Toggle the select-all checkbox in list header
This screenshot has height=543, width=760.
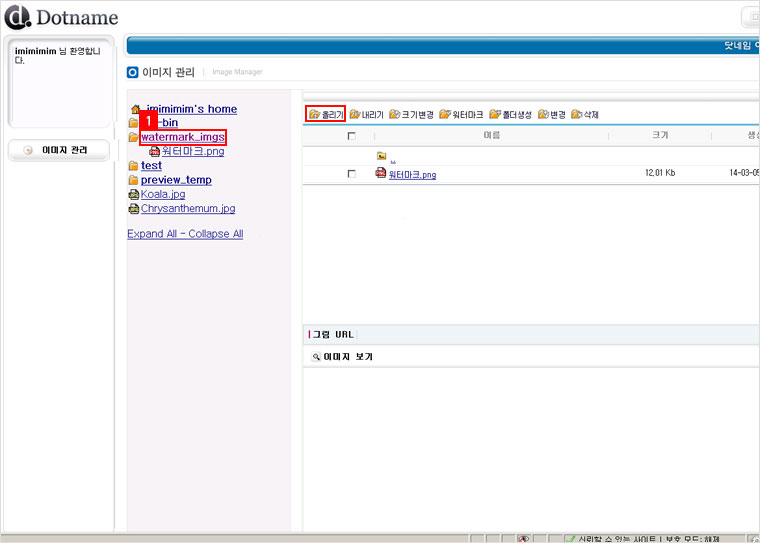pos(351,136)
